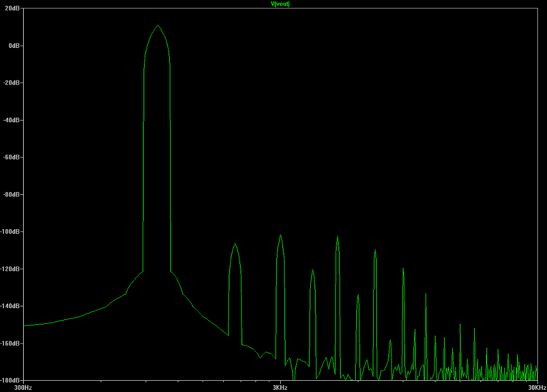Click the -140dB axis label
Image resolution: width=547 pixels, height=392 pixels.
click(10, 306)
